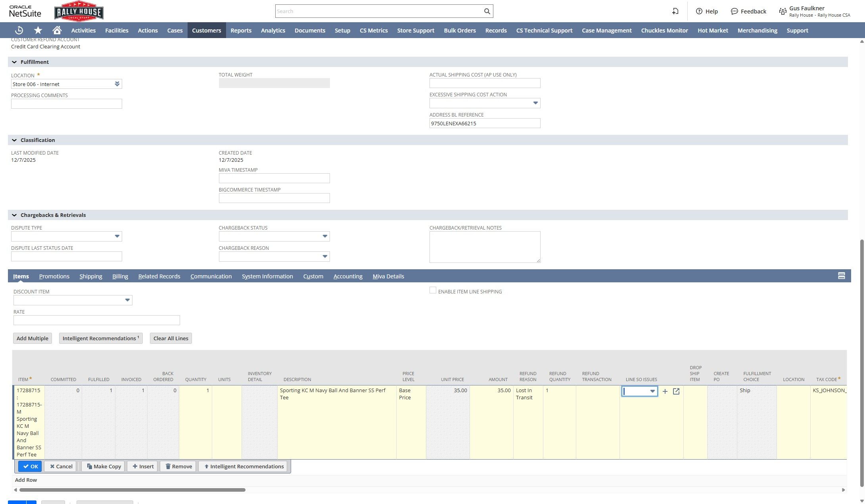Open Location double-arrow selector for Store 006
The width and height of the screenshot is (865, 504).
[x=117, y=84]
